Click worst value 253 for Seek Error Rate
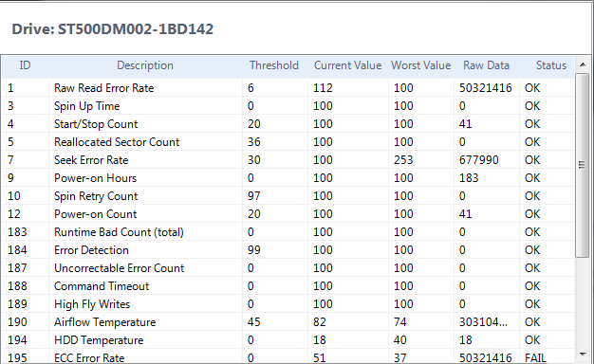Image resolution: width=594 pixels, height=364 pixels. 403,160
